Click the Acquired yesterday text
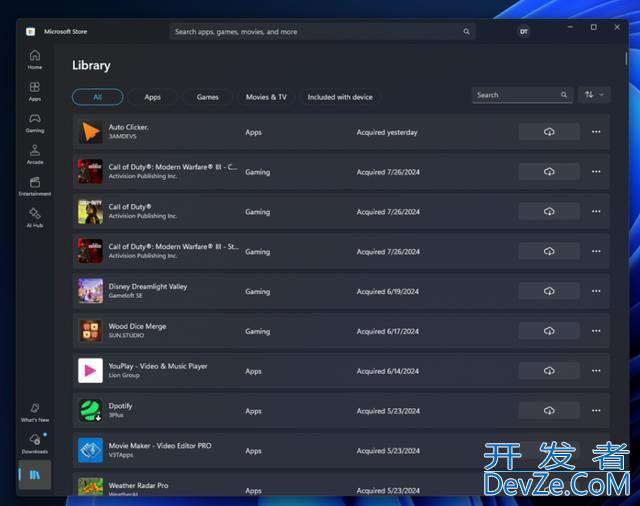This screenshot has height=506, width=640. tap(387, 132)
